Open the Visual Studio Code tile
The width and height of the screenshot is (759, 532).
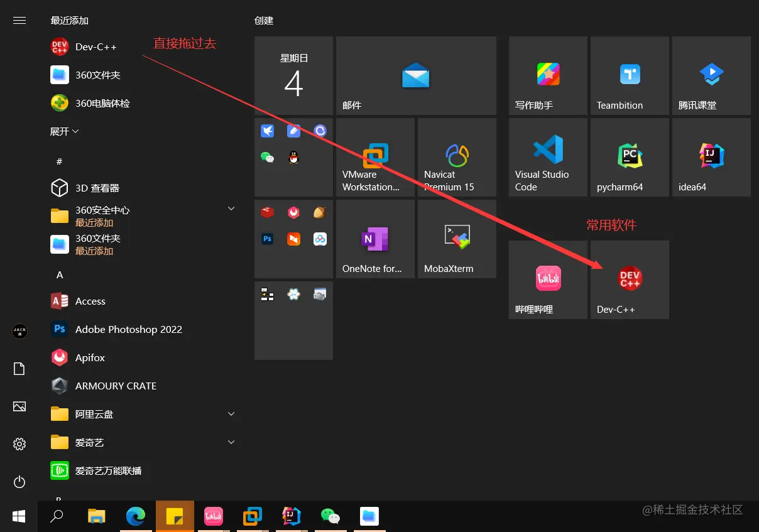(548, 157)
